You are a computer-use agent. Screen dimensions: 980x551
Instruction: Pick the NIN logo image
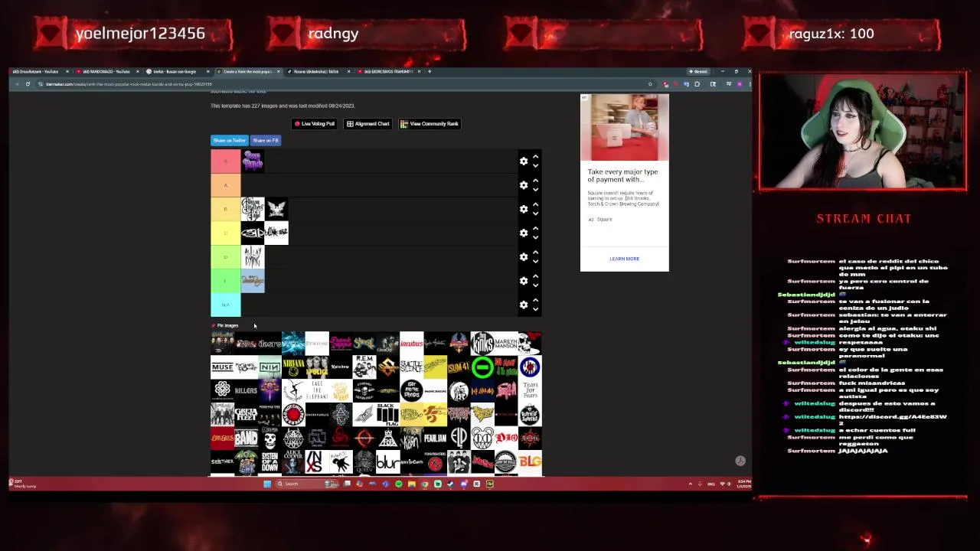269,367
